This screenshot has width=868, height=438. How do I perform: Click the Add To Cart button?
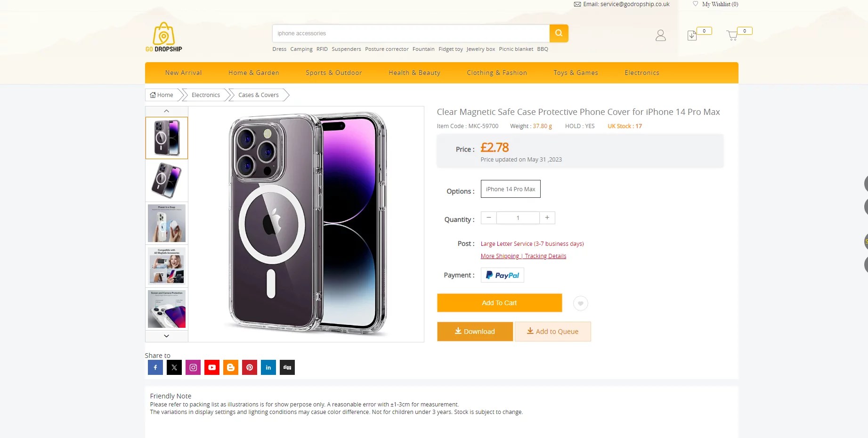pyautogui.click(x=499, y=303)
